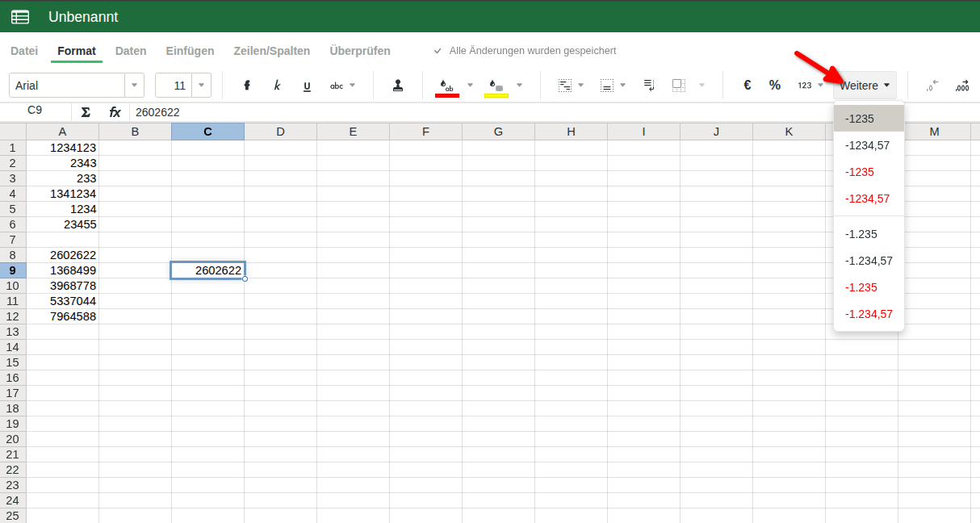
Task: Open the Daten tab
Action: [131, 51]
